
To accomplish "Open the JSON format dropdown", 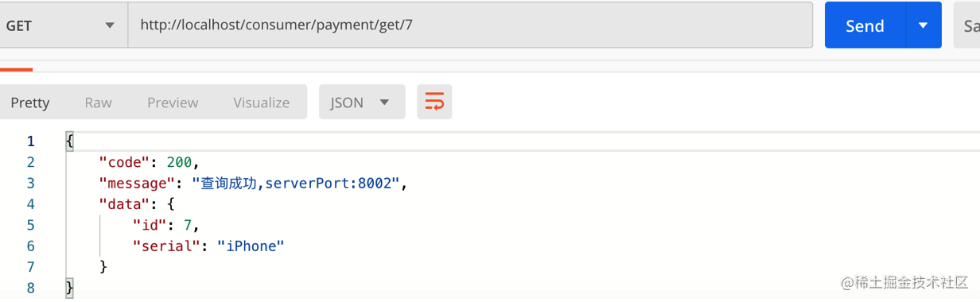I will (x=362, y=103).
